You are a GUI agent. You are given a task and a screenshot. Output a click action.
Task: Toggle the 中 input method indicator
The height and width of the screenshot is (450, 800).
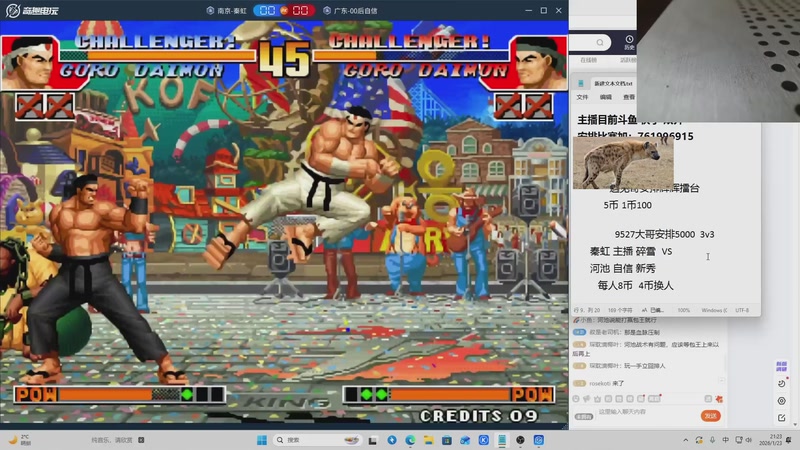coord(726,440)
